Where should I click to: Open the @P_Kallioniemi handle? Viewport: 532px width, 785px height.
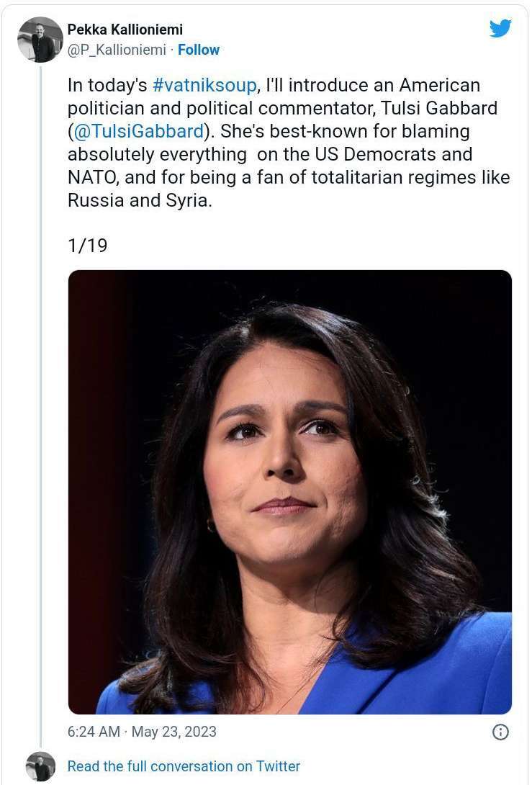(117, 50)
